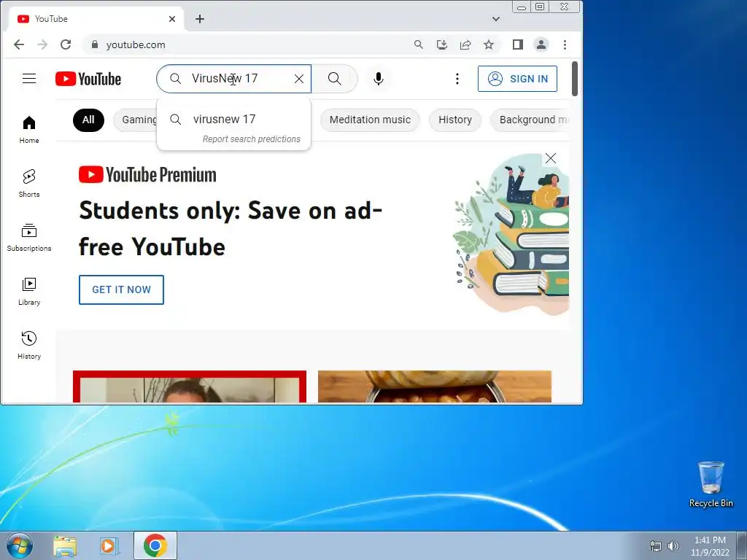Open a new browser tab
The width and height of the screenshot is (747, 560).
pyautogui.click(x=200, y=19)
